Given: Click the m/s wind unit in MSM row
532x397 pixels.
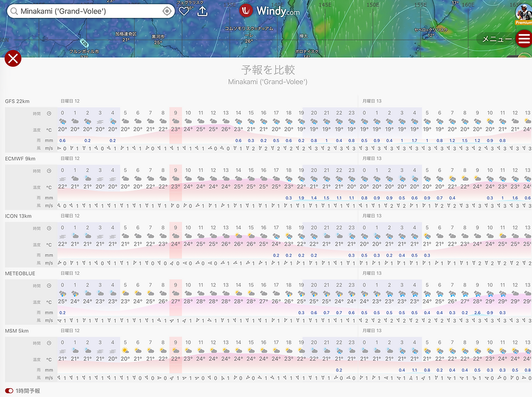Looking at the screenshot, I should point(49,378).
